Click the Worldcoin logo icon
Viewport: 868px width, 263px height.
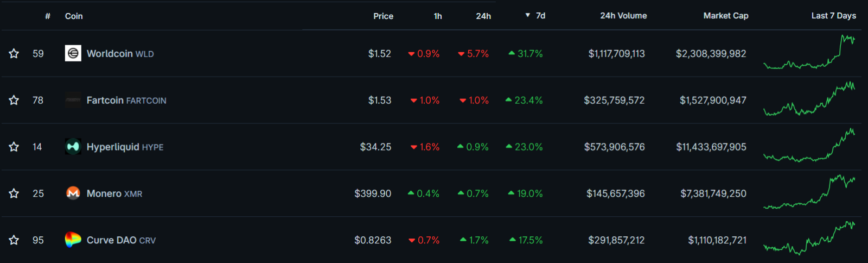[73, 53]
